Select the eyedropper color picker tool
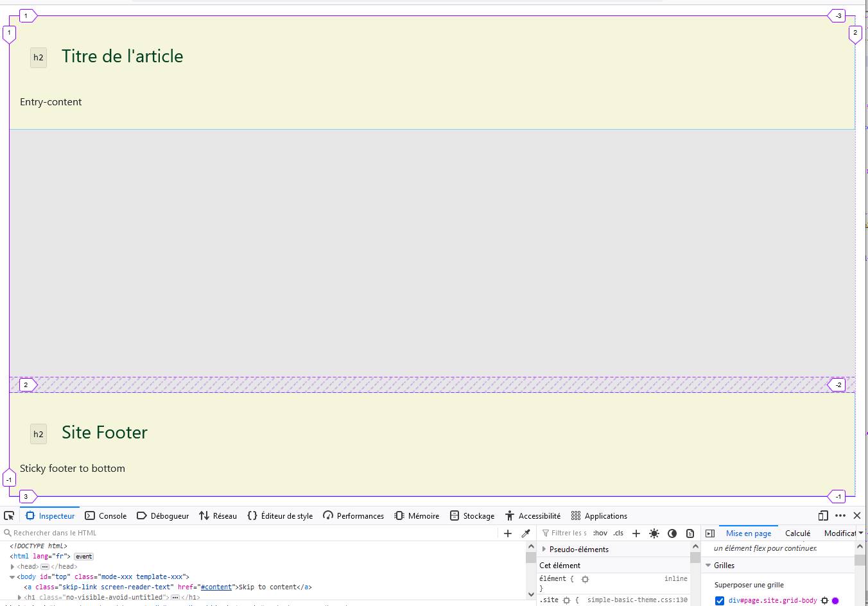The image size is (868, 606). pos(526,533)
